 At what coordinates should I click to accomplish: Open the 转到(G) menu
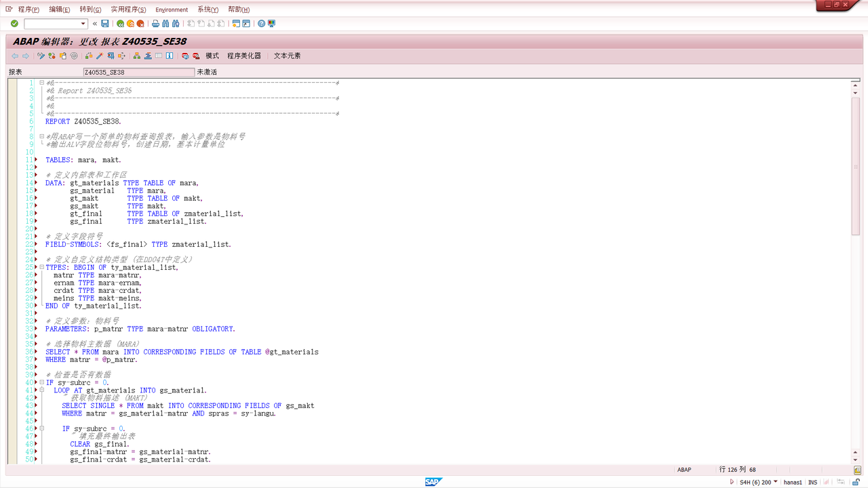pos(90,9)
